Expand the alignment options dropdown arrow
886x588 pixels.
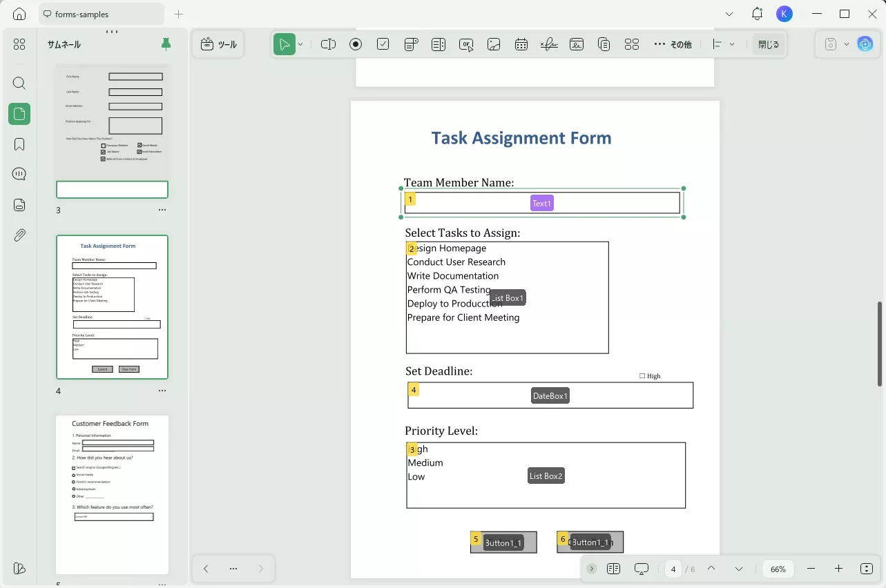pos(732,45)
